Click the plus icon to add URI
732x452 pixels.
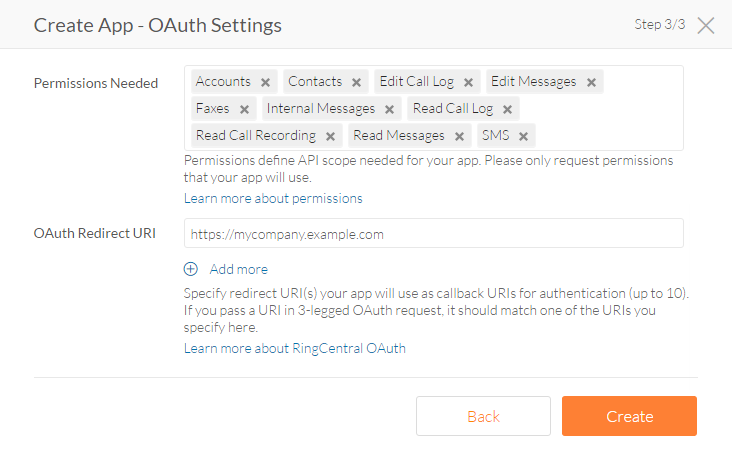click(191, 269)
